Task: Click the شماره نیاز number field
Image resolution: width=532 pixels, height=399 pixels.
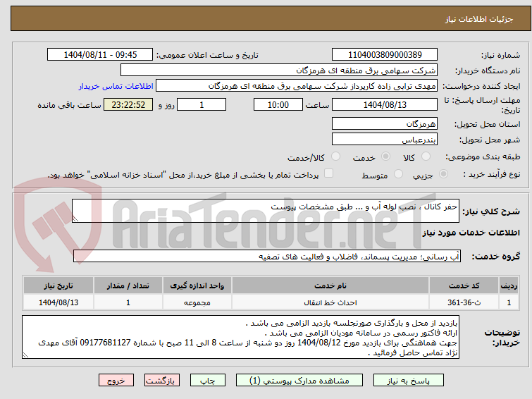Action: (x=385, y=55)
